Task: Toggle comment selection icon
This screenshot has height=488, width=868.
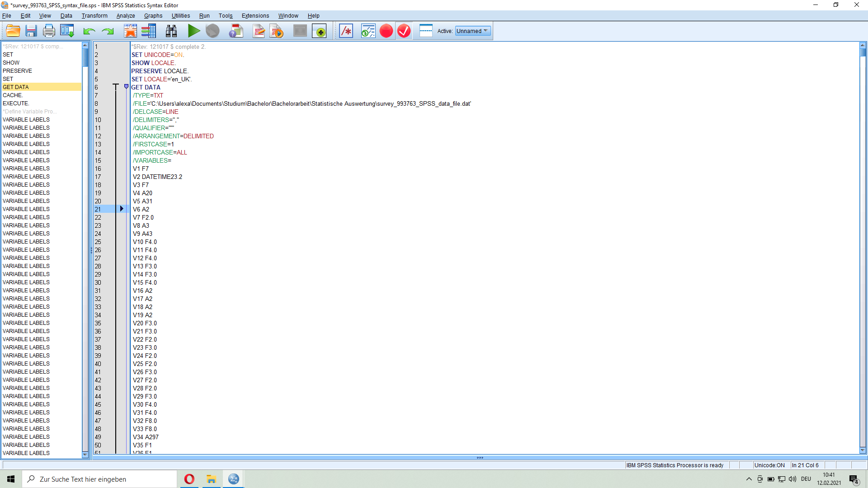Action: (x=346, y=31)
